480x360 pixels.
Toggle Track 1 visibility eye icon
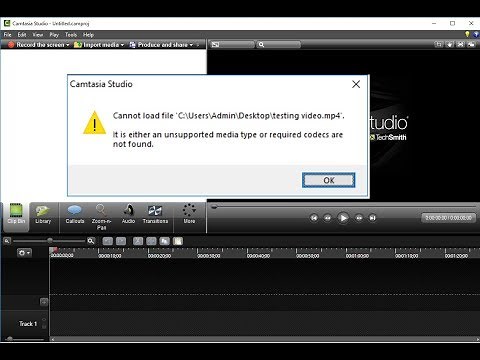tap(44, 319)
